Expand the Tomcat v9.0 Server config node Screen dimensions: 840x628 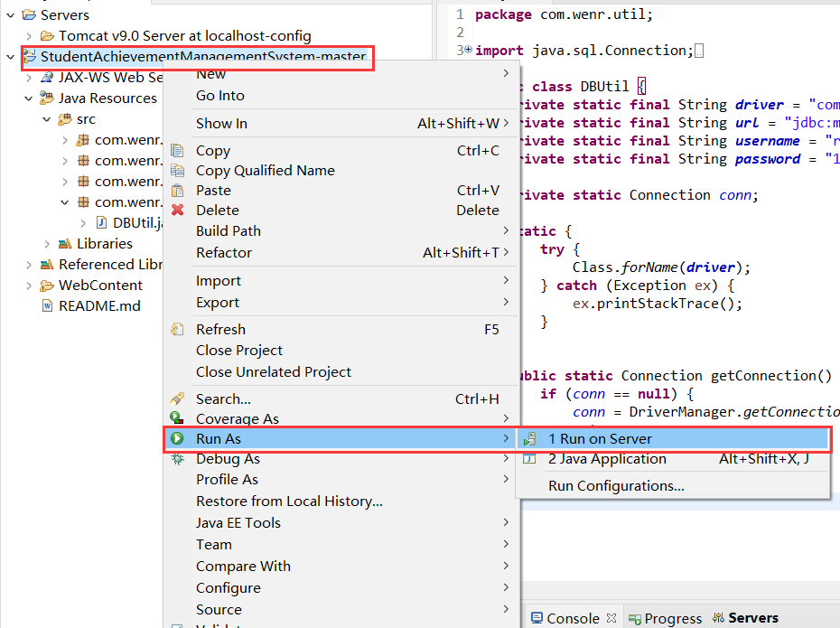29,36
